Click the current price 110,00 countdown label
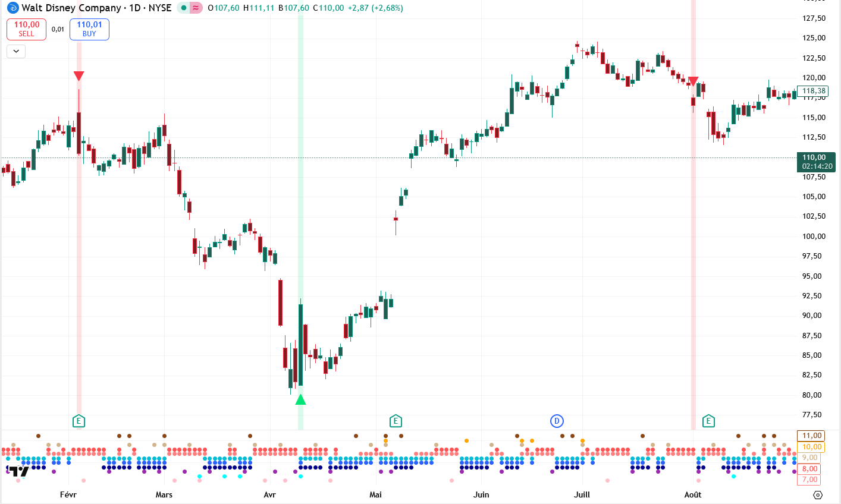 (817, 162)
